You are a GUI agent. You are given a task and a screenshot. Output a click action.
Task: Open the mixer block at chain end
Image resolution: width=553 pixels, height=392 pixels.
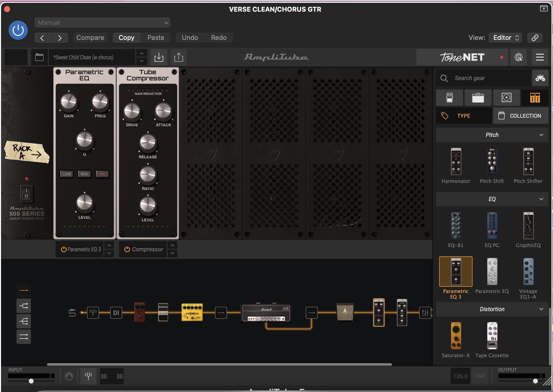tap(425, 313)
